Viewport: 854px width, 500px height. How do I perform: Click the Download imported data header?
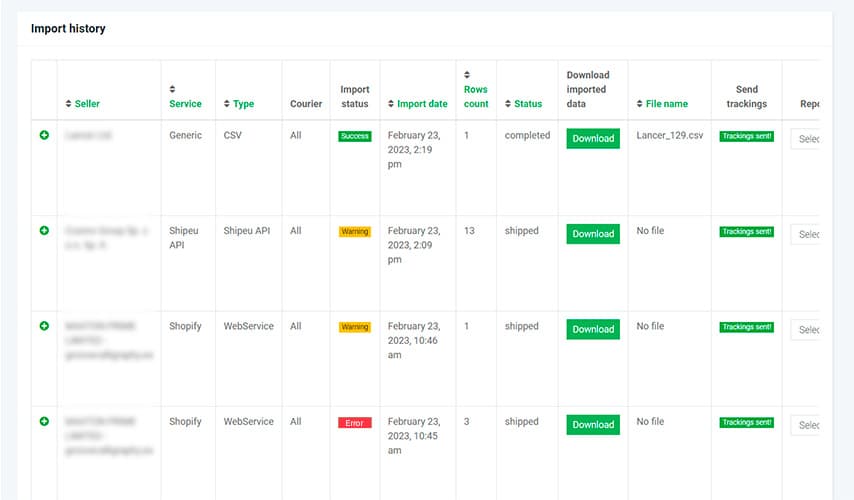point(588,89)
